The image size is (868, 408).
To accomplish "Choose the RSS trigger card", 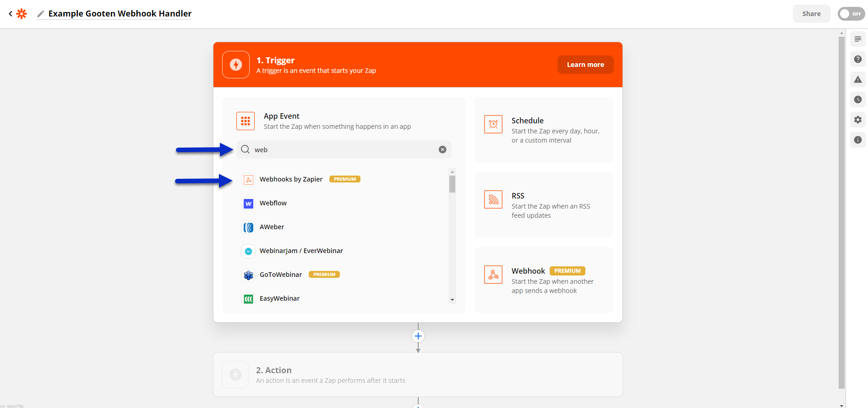I will click(544, 205).
